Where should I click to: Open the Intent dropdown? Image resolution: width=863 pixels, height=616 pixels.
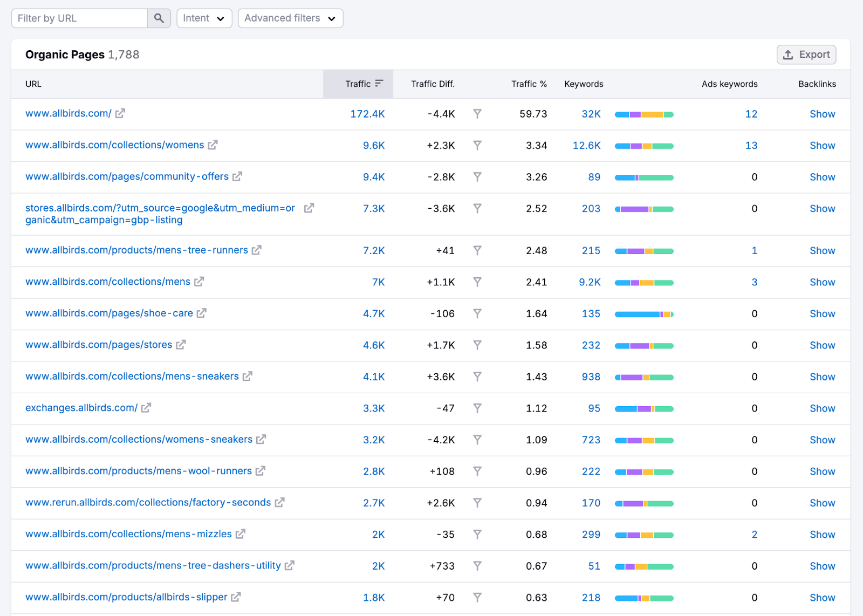[204, 18]
